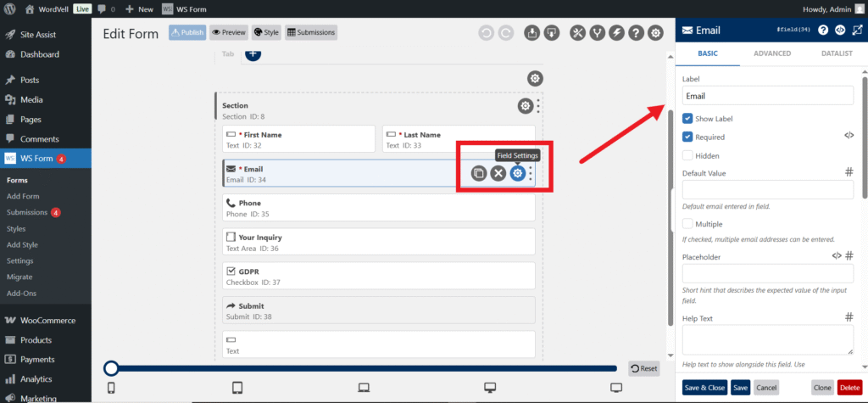Uncheck the Show Label checkbox
The width and height of the screenshot is (868, 403).
(x=688, y=119)
